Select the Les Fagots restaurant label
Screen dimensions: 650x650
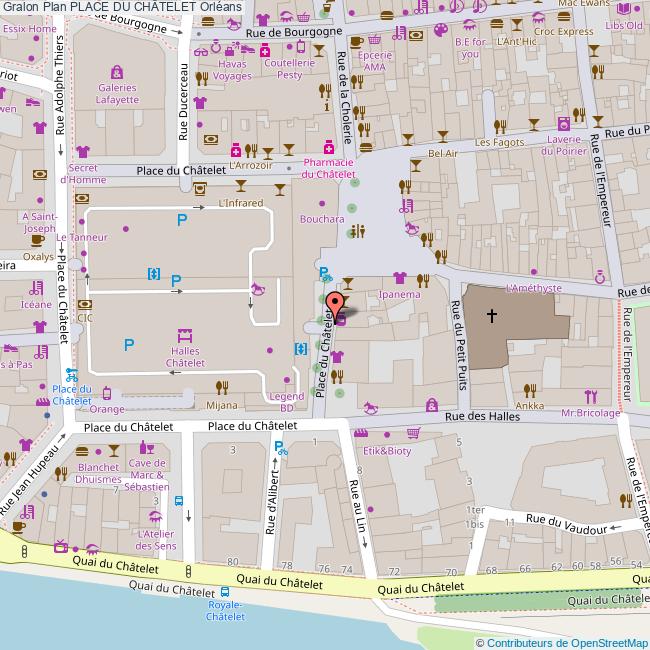499,143
